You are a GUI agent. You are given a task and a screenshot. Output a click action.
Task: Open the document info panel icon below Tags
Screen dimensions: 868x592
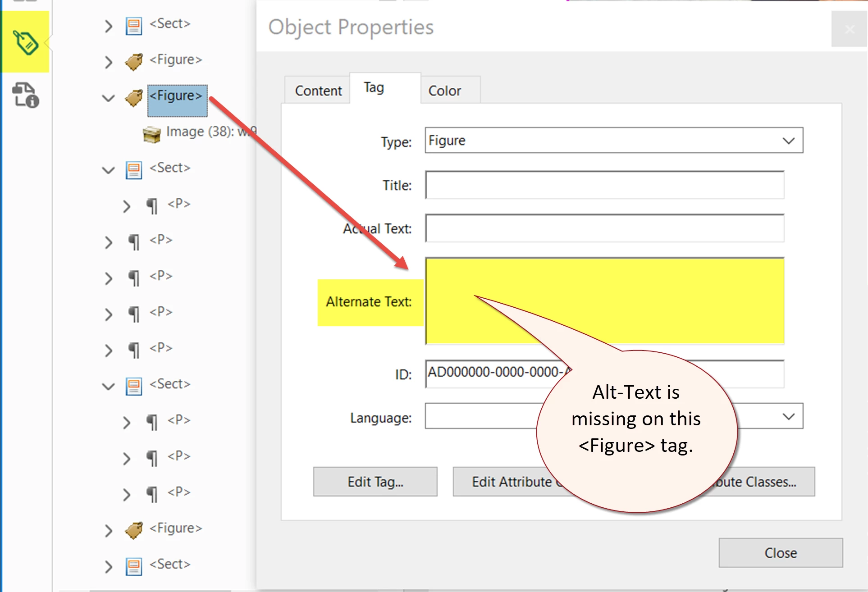point(25,95)
